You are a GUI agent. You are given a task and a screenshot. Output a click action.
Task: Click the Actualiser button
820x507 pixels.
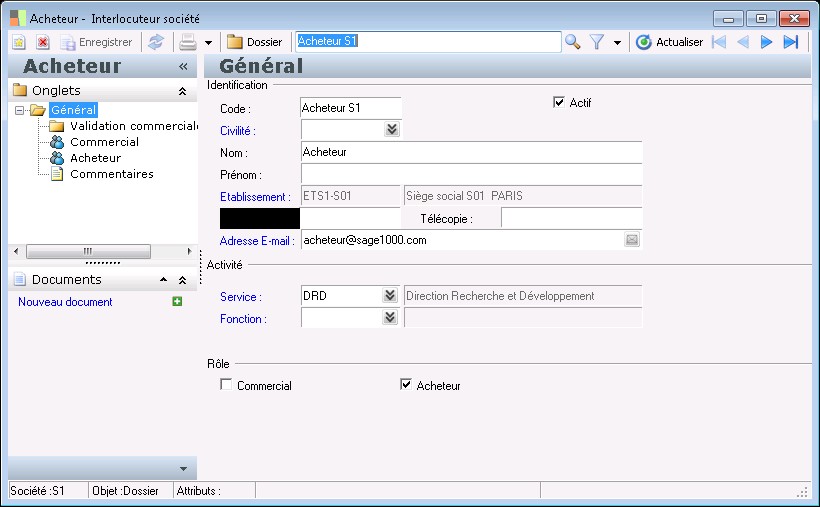point(669,42)
